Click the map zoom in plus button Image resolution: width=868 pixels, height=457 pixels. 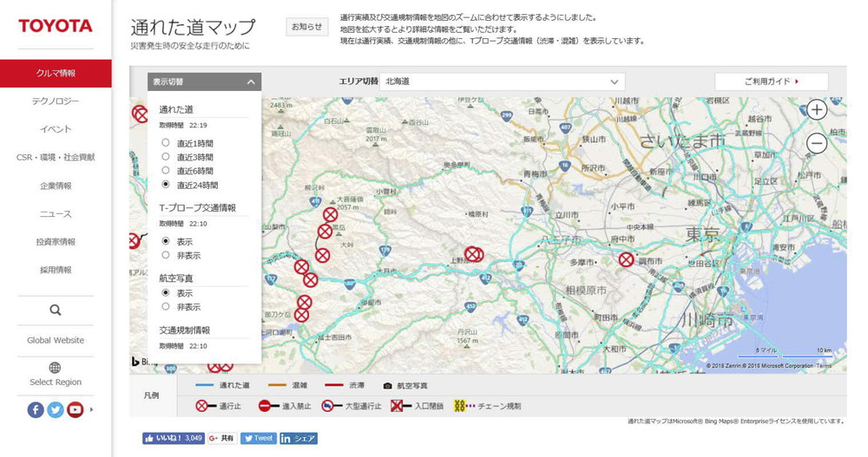(817, 110)
